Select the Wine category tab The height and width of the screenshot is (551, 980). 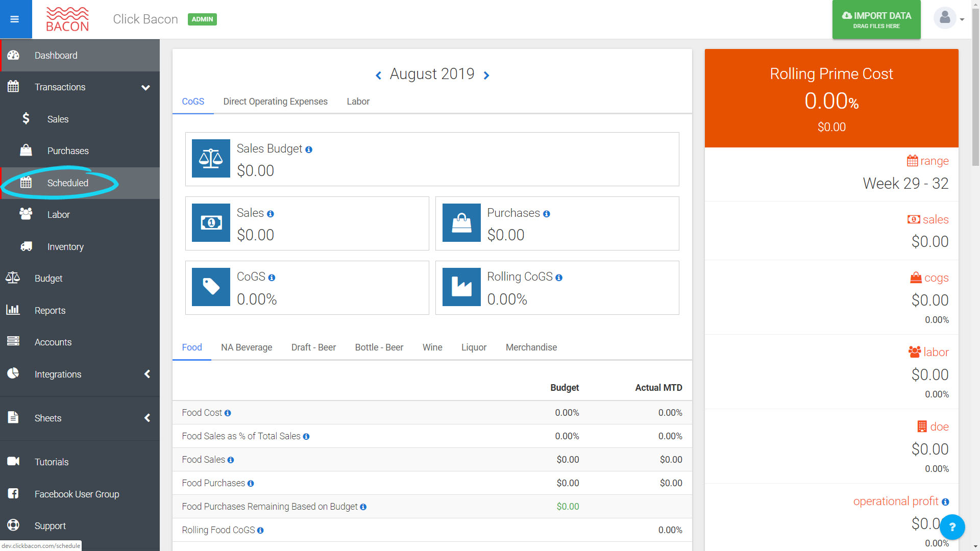(x=432, y=347)
